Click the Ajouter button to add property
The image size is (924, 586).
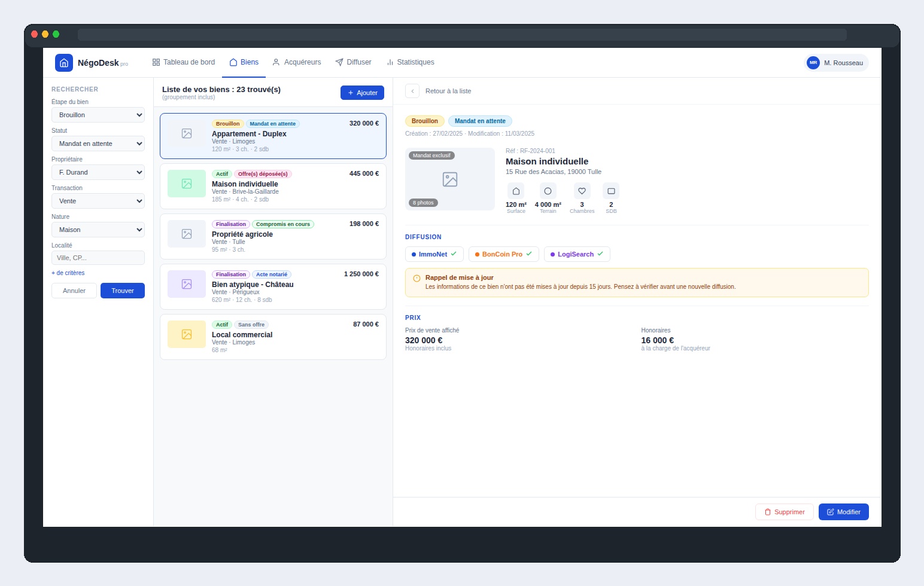click(362, 93)
